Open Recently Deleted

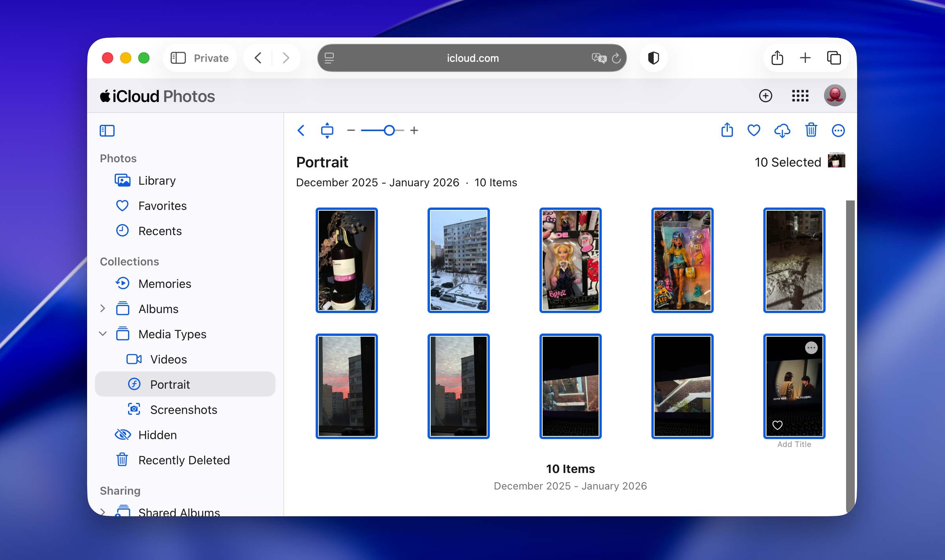tap(185, 460)
